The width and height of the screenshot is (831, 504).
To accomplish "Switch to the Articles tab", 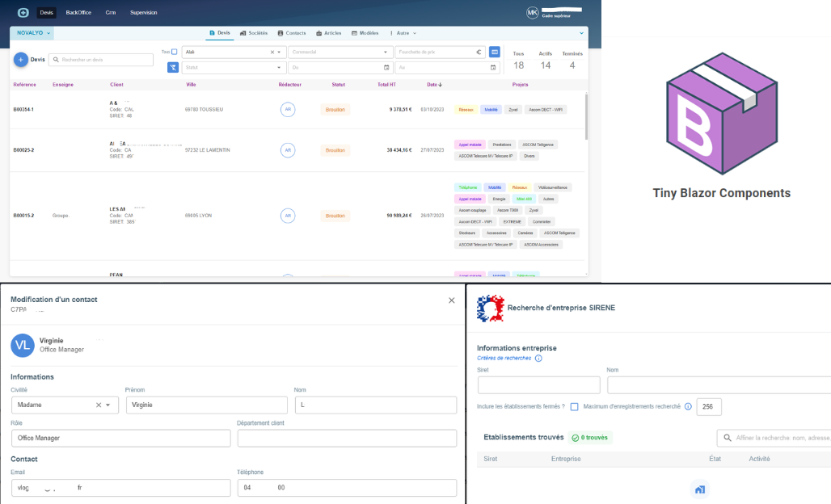I will (328, 33).
